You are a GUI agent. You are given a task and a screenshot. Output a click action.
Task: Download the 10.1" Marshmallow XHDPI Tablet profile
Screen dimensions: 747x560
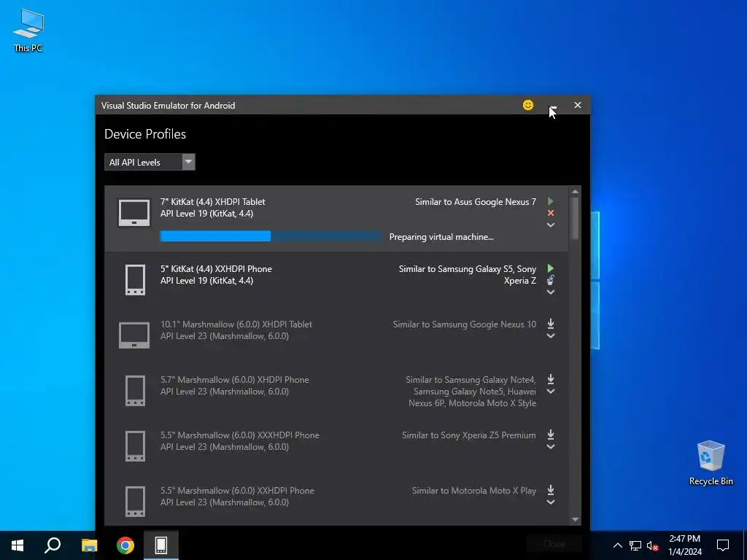coord(550,324)
